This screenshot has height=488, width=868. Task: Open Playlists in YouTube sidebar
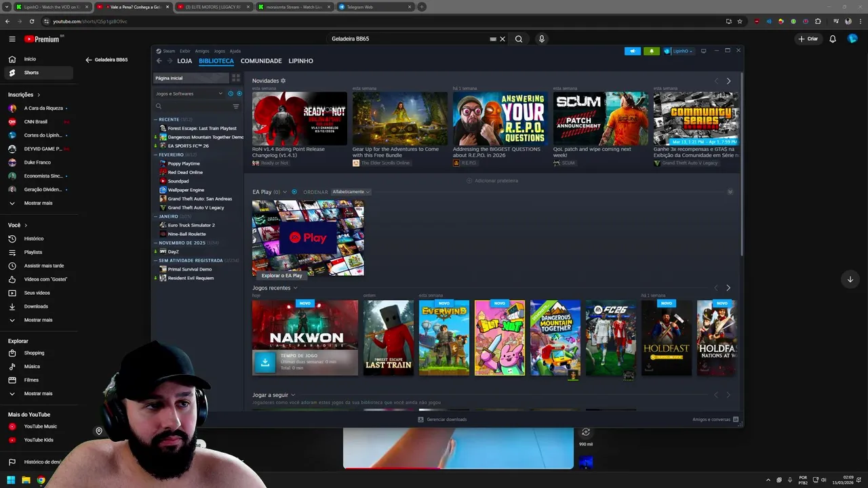pyautogui.click(x=33, y=252)
